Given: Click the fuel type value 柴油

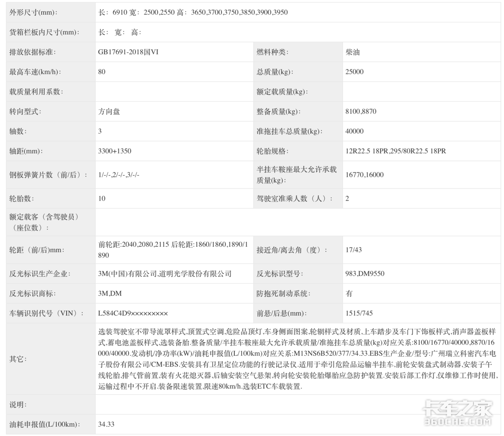Looking at the screenshot, I should [353, 53].
